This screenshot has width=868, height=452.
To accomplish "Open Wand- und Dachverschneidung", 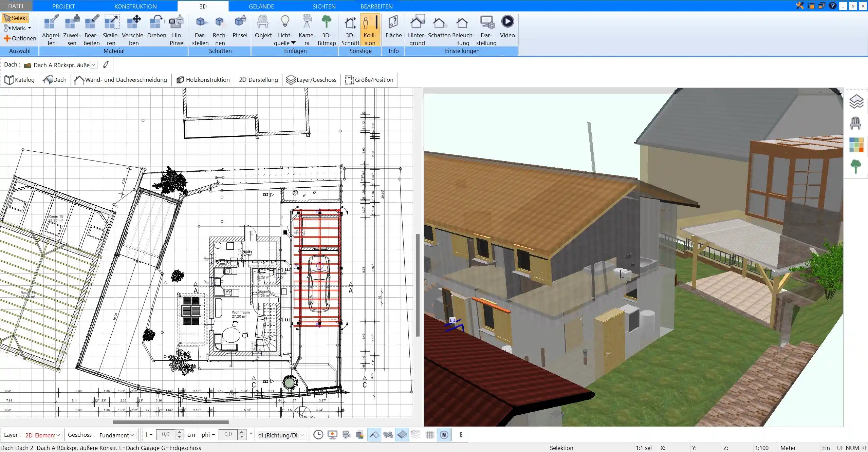I will [x=121, y=80].
